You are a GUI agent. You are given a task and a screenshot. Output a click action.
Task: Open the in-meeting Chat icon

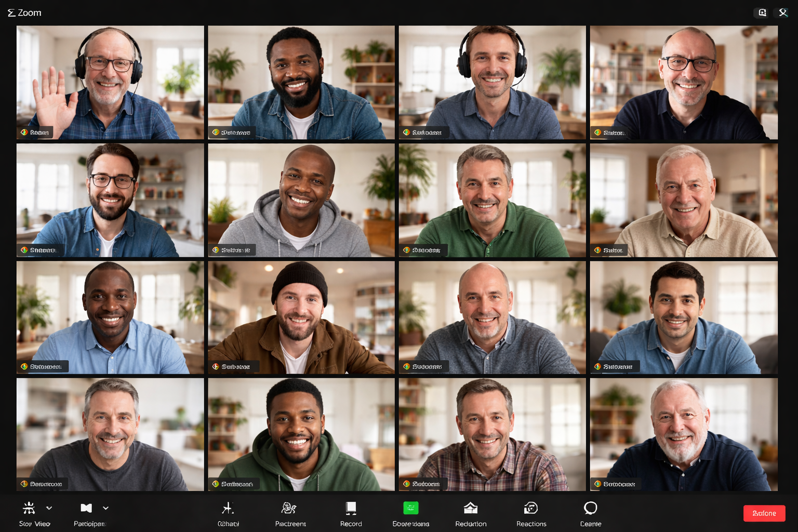coord(229,508)
